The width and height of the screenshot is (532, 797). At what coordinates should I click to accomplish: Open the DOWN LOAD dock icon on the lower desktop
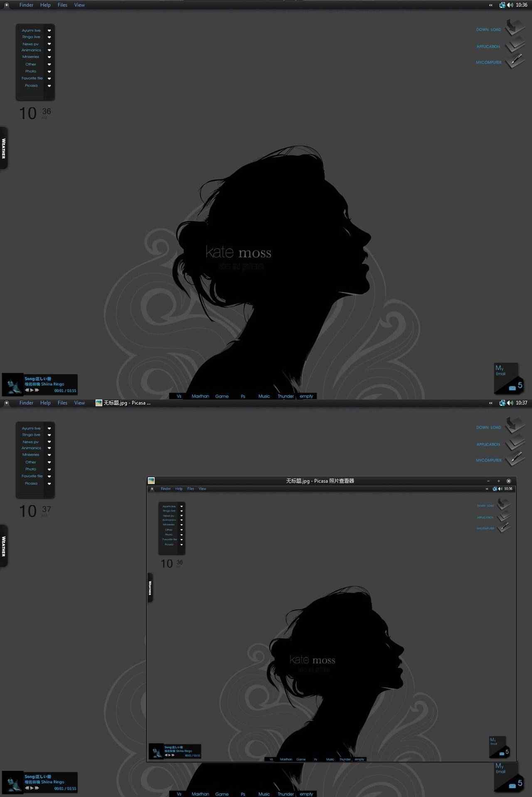coord(515,425)
